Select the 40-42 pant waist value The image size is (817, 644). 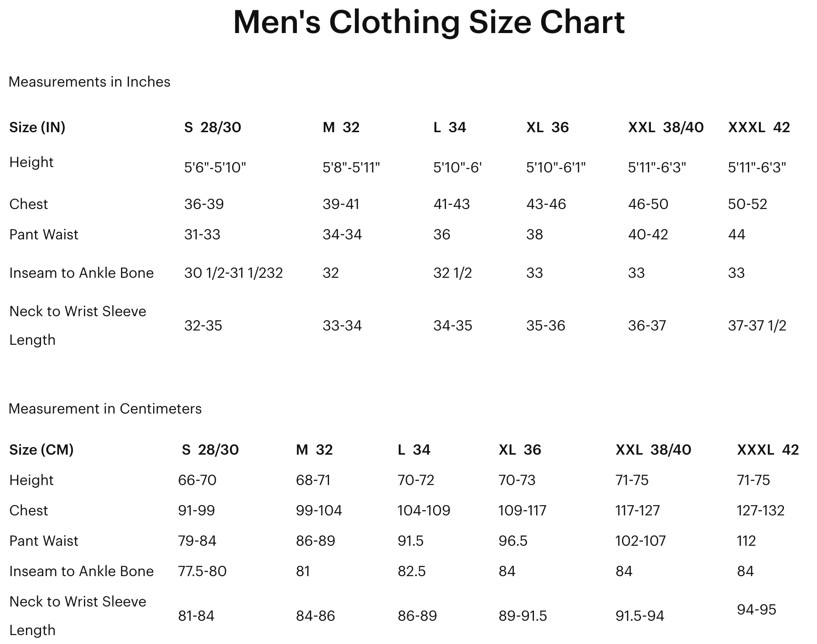648,234
